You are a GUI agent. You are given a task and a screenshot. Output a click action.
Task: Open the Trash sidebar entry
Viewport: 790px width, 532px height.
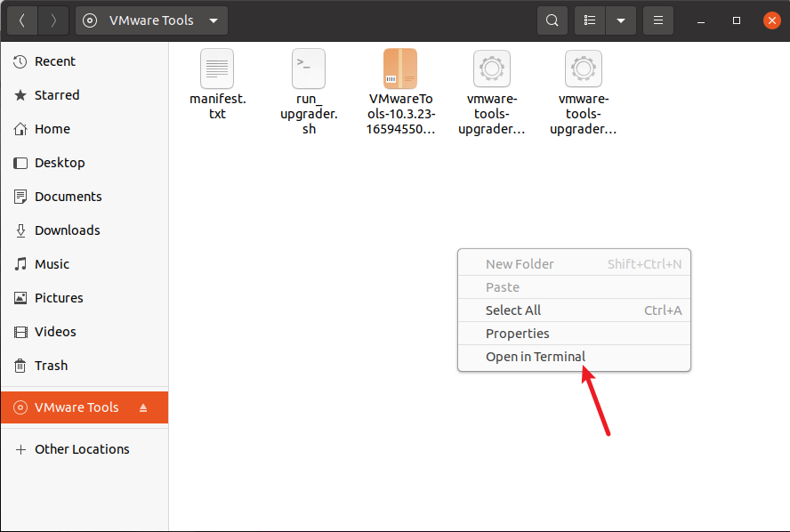coord(51,366)
